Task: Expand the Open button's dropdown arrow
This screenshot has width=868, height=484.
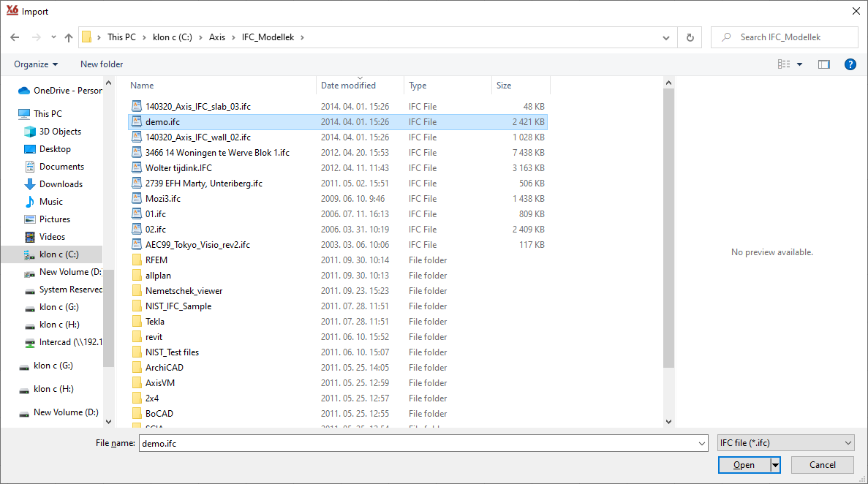Action: [774, 464]
